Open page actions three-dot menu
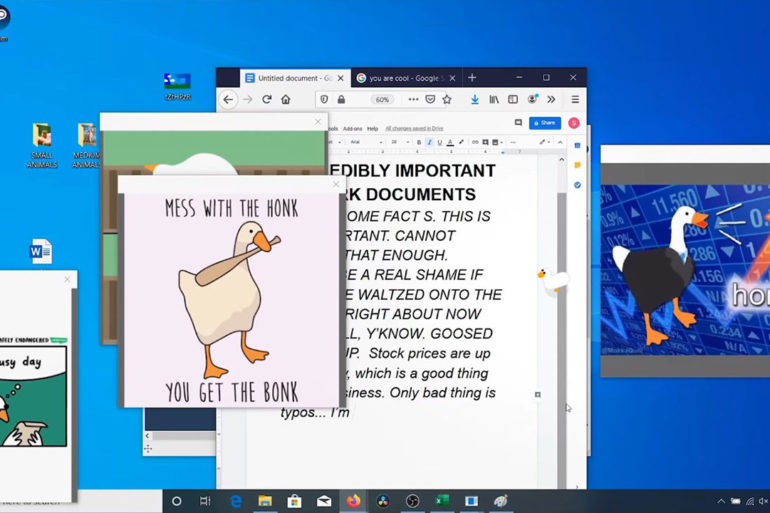Viewport: 770px width, 513px height. coord(413,100)
